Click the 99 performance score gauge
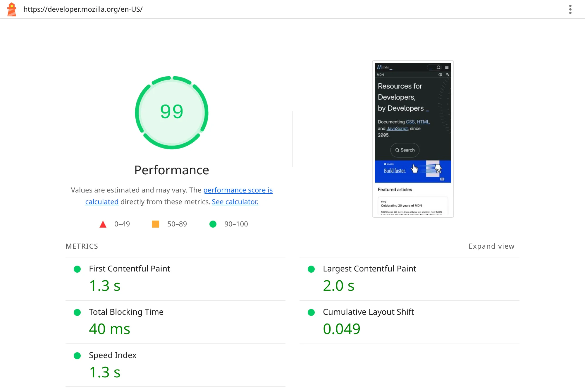Viewport: 585px width, 392px height. (x=172, y=112)
